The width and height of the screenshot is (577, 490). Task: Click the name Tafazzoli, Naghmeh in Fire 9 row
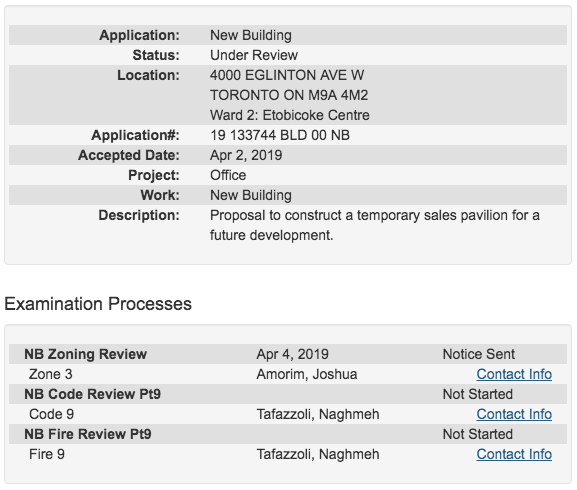pos(318,454)
